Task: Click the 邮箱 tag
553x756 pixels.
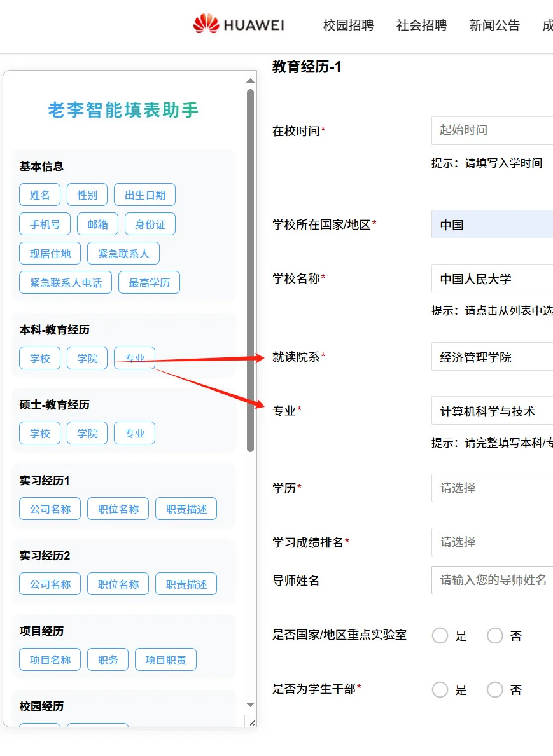Action: 97,224
